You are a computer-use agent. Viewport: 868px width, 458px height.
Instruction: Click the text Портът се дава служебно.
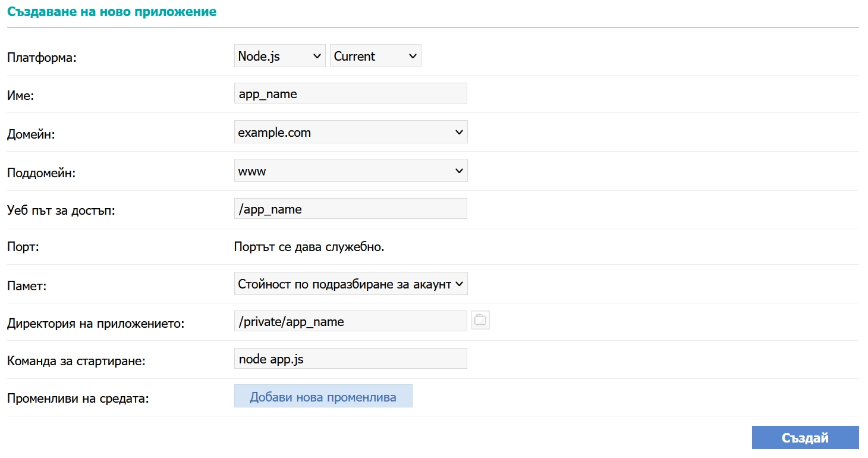[x=309, y=246]
